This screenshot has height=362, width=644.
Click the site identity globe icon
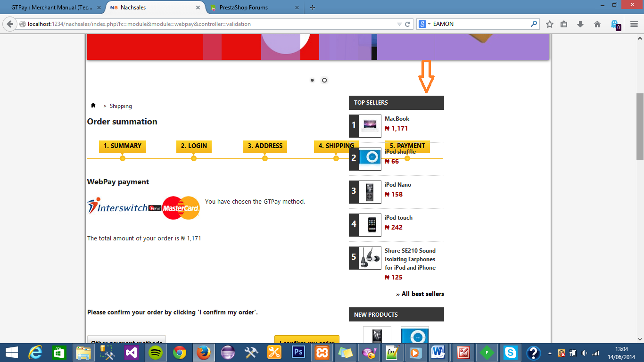tap(22, 24)
